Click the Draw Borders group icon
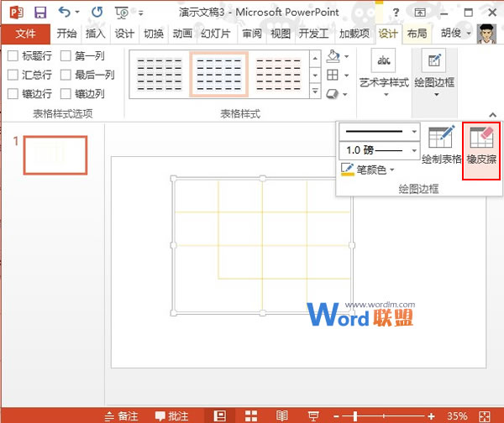This screenshot has width=504, height=423. [434, 60]
